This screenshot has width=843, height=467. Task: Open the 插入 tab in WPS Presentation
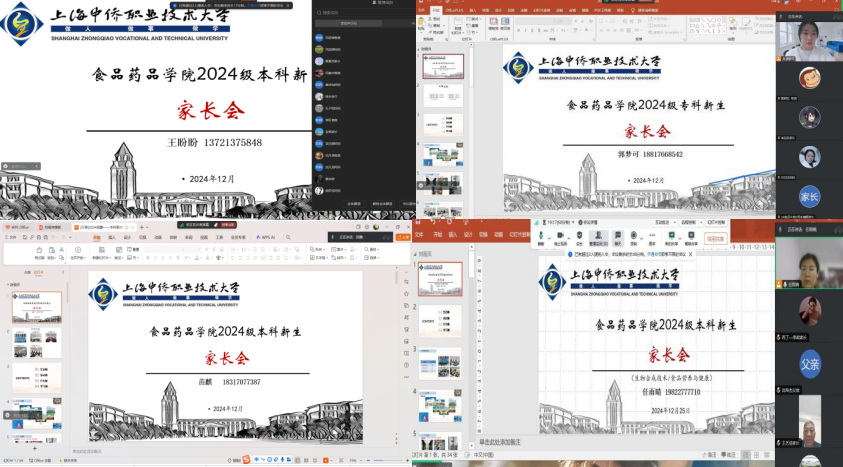point(112,238)
